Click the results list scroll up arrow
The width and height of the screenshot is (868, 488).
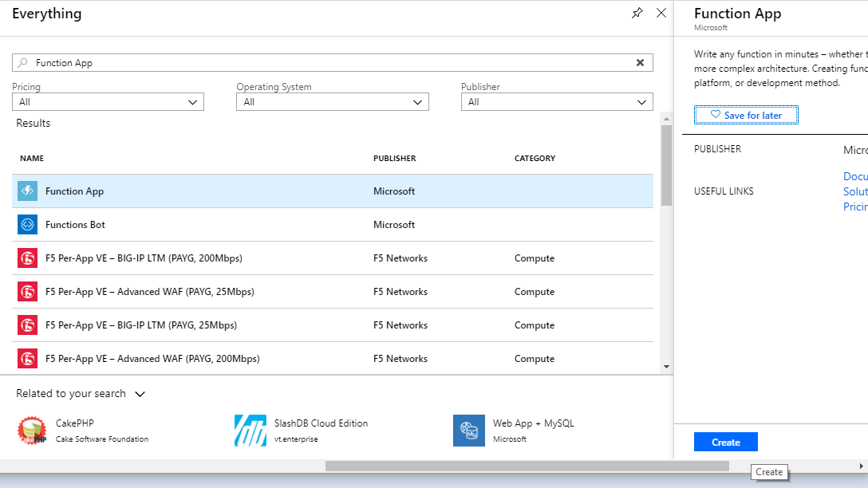(666, 119)
